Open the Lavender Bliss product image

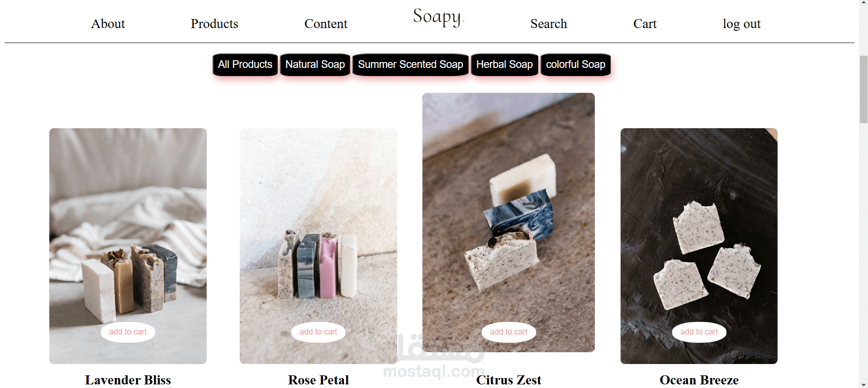(x=128, y=226)
